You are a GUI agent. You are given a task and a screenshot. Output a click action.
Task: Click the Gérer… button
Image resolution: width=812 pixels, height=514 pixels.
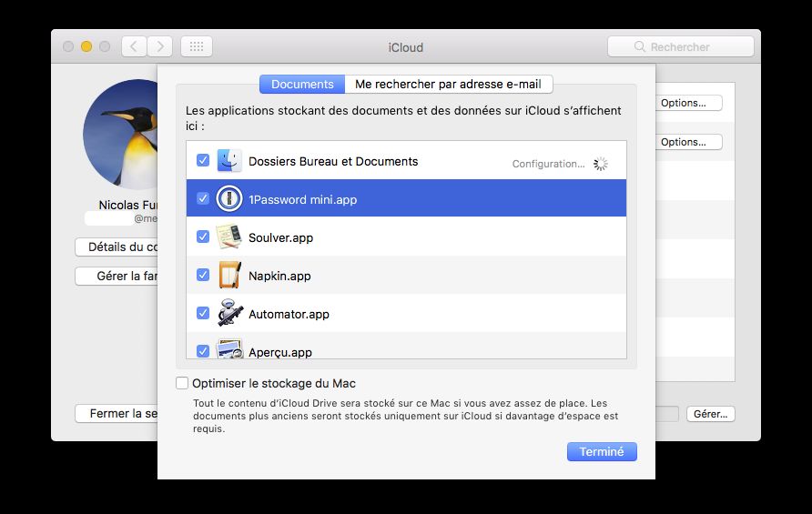[710, 414]
